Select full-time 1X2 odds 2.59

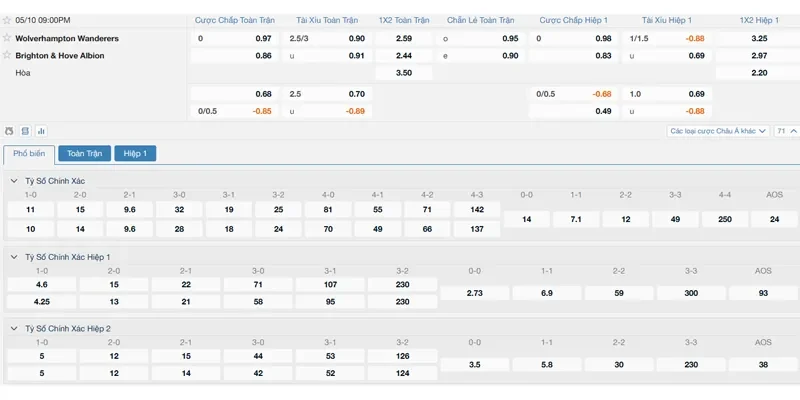(x=404, y=38)
